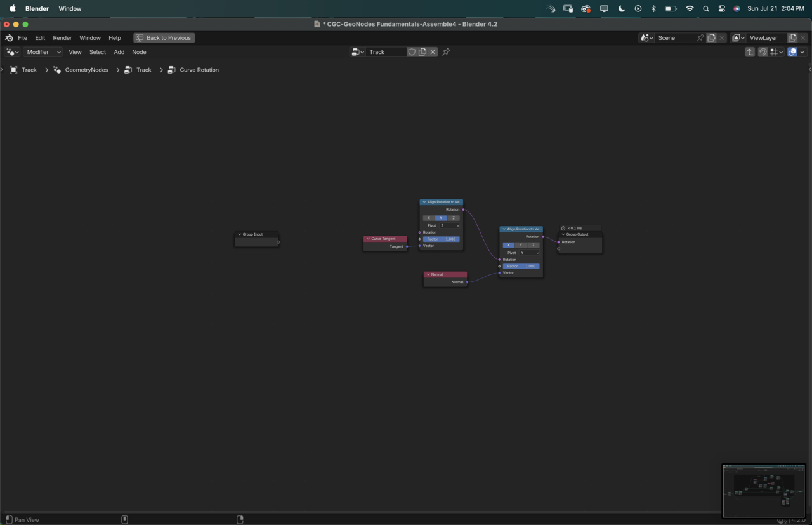The height and width of the screenshot is (525, 812).
Task: Select Z axis on second Align Rotation node
Action: click(534, 245)
